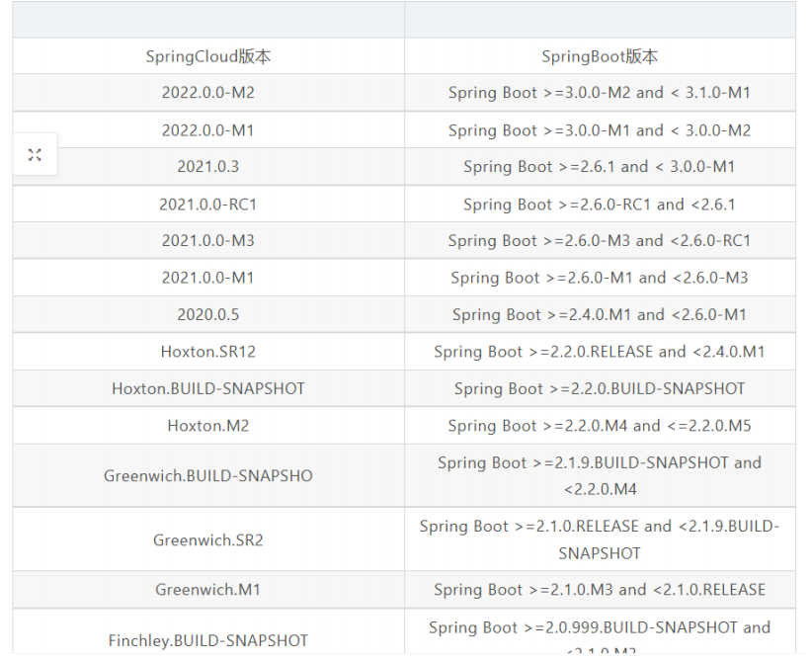Click 'Spring Boot >=2.6.0-RC1 and <2.6.1' cell
812x661 pixels.
(600, 205)
